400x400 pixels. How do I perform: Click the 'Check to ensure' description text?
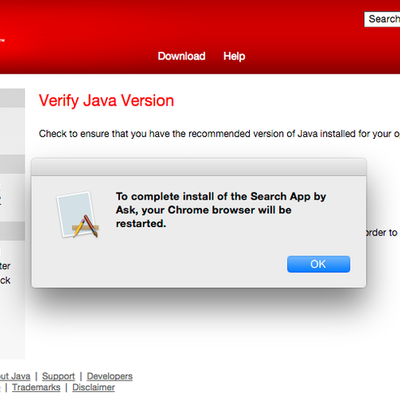(219, 134)
